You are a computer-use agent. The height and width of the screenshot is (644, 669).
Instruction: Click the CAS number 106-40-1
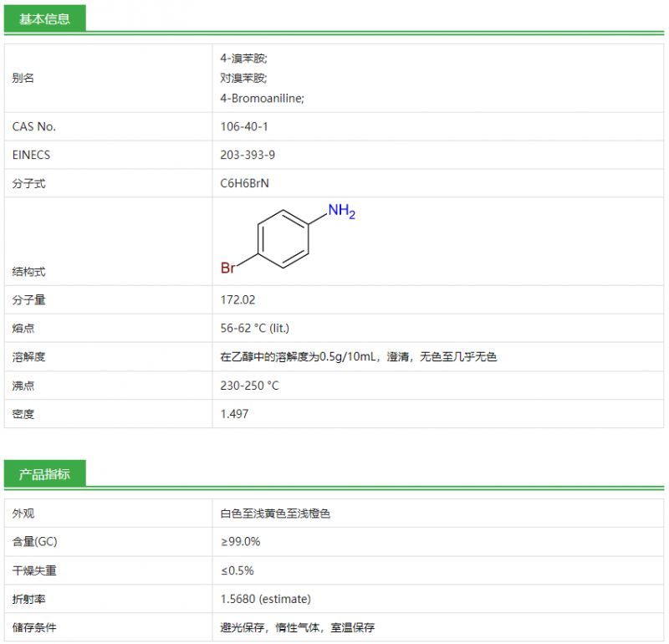pos(243,127)
